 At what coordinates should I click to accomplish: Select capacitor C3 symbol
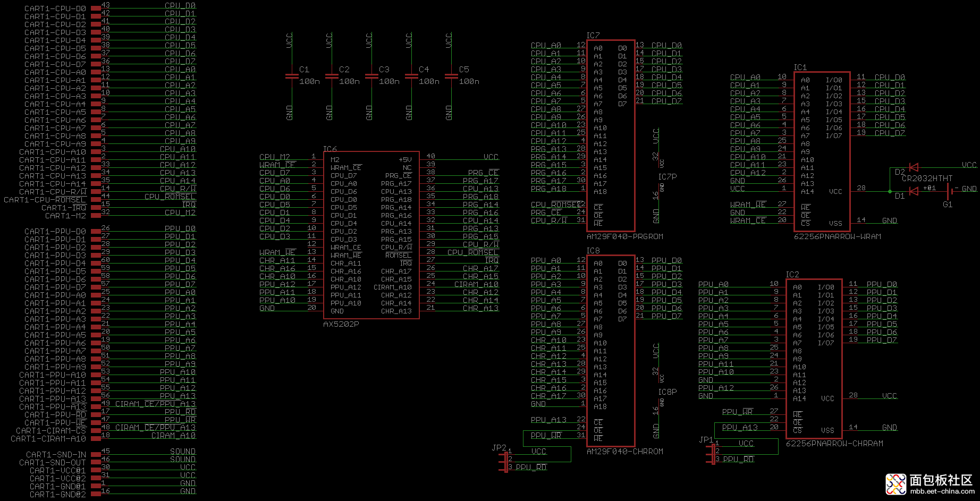[371, 77]
